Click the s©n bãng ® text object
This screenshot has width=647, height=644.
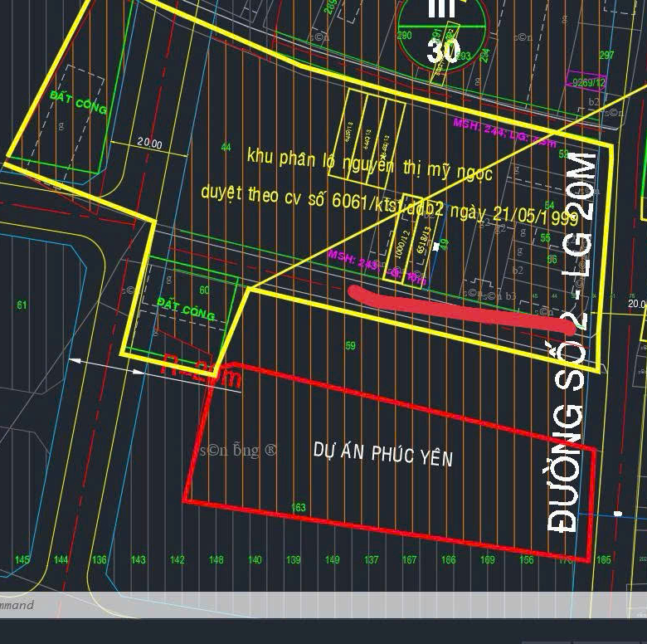(x=239, y=450)
